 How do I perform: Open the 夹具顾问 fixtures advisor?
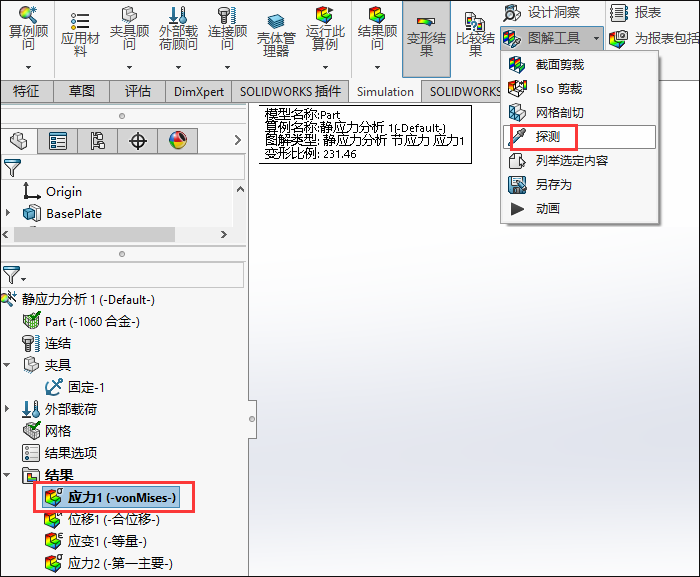pos(129,29)
